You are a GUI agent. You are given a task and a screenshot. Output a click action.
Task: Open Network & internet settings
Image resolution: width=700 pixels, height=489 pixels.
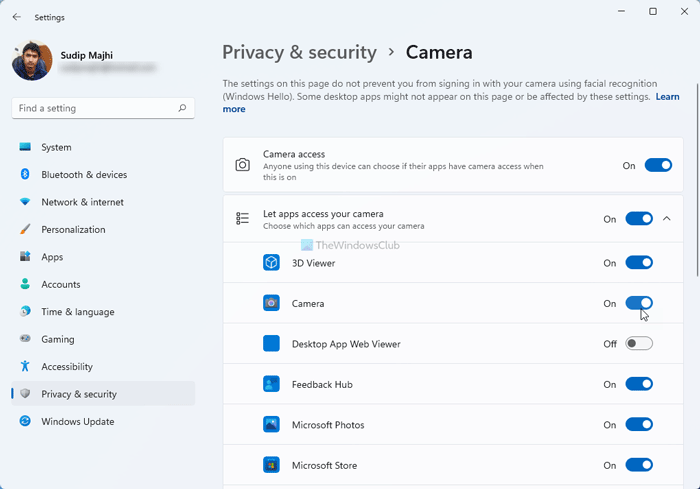pyautogui.click(x=82, y=202)
